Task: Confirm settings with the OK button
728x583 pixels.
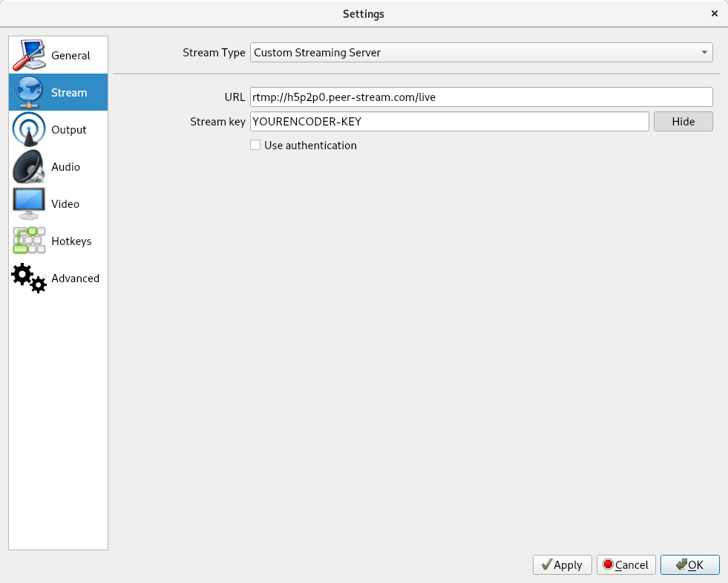Action: point(689,564)
